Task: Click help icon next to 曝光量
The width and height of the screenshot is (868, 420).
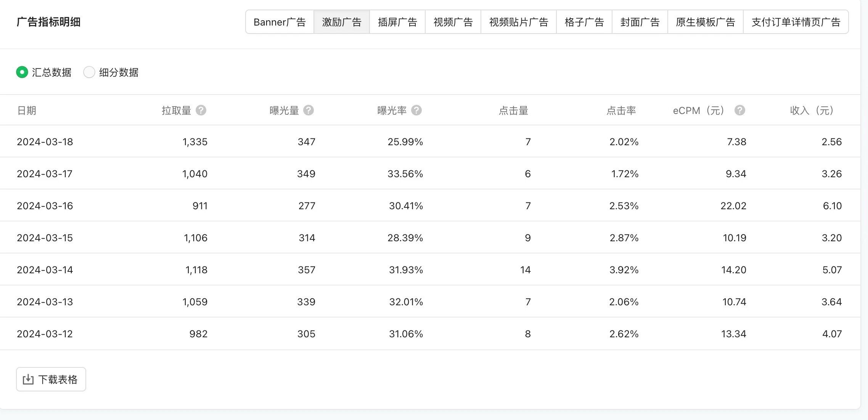Action: 309,111
